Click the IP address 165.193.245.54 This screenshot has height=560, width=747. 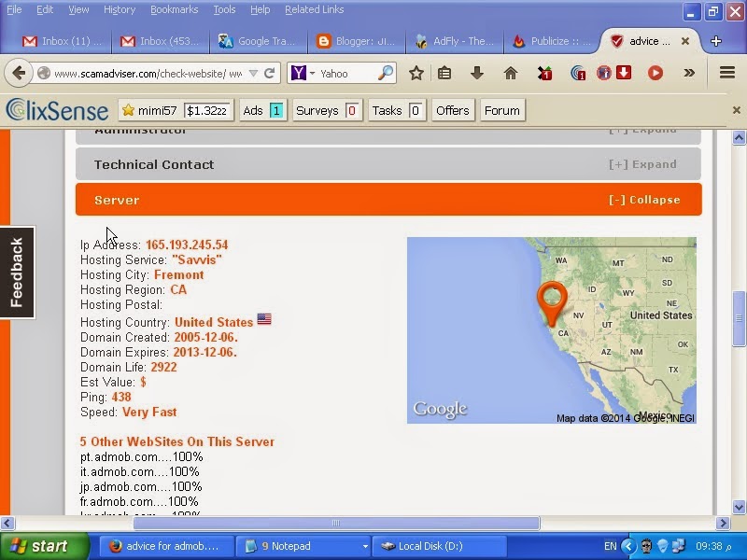pyautogui.click(x=187, y=245)
